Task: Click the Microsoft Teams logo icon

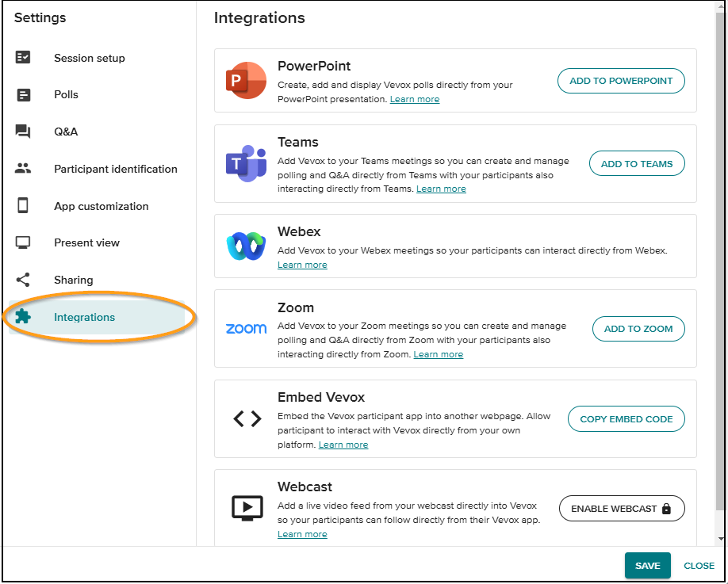Action: coord(246,163)
